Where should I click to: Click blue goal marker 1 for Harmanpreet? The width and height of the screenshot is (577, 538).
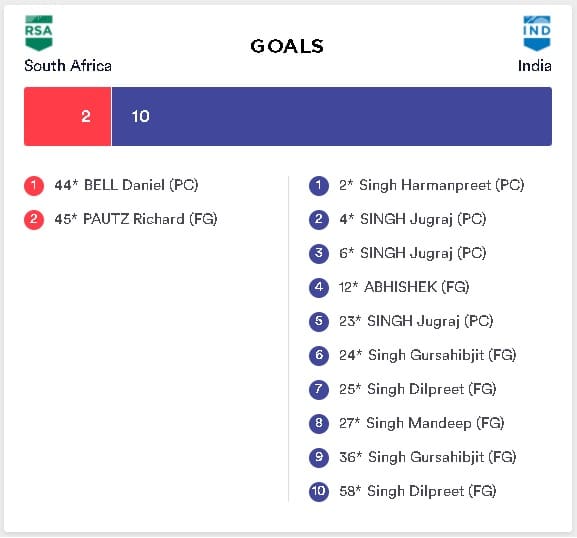coord(319,185)
